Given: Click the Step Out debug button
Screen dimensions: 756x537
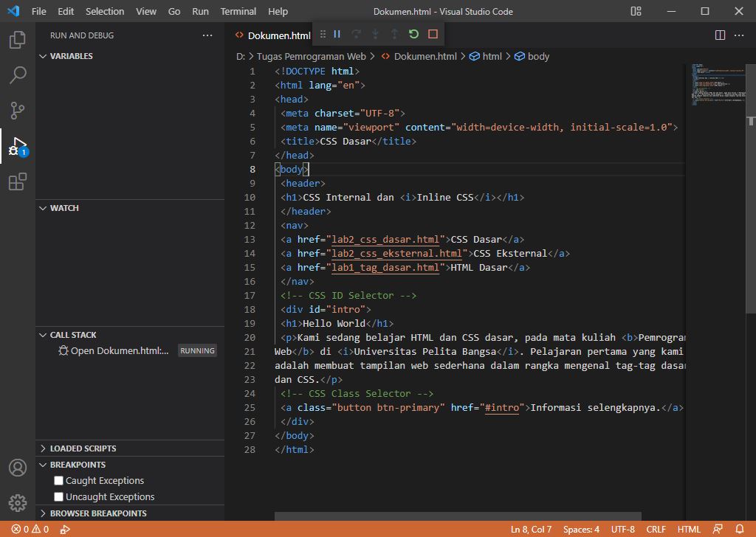Looking at the screenshot, I should 394,34.
